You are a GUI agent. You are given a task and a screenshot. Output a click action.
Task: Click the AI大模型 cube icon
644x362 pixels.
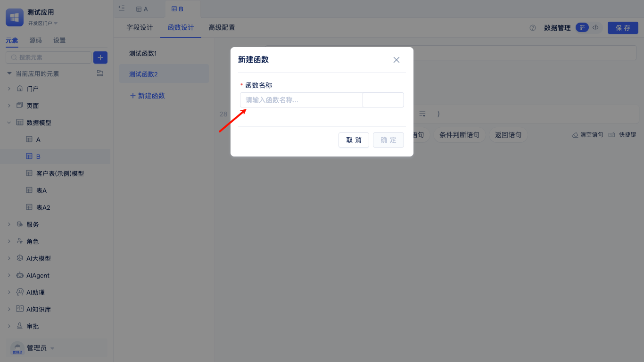[20, 258]
